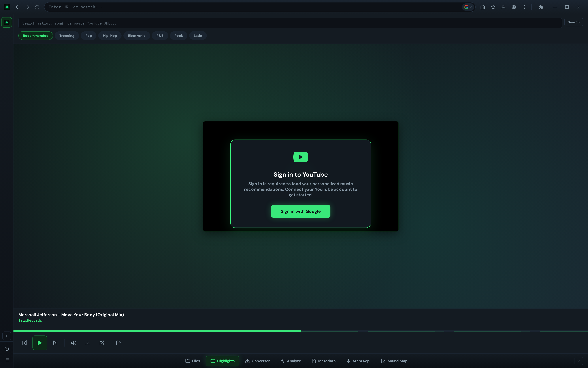
Task: Click the YouTube play logo in dialog
Action: 301,157
